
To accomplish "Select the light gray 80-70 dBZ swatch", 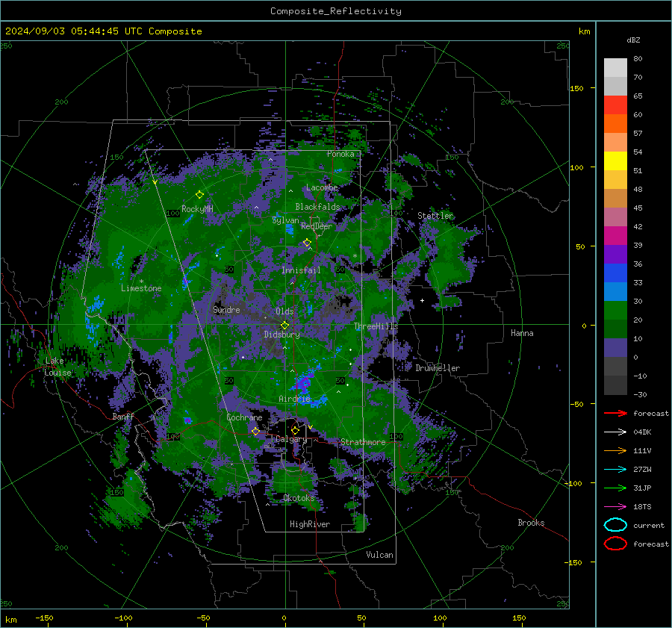I will pos(615,68).
